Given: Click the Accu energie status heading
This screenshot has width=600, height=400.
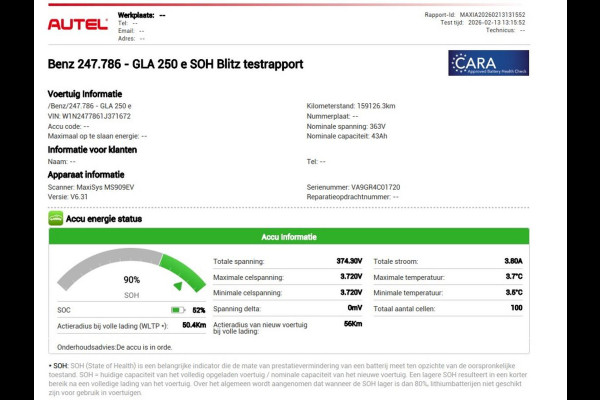Looking at the screenshot, I should click(104, 219).
